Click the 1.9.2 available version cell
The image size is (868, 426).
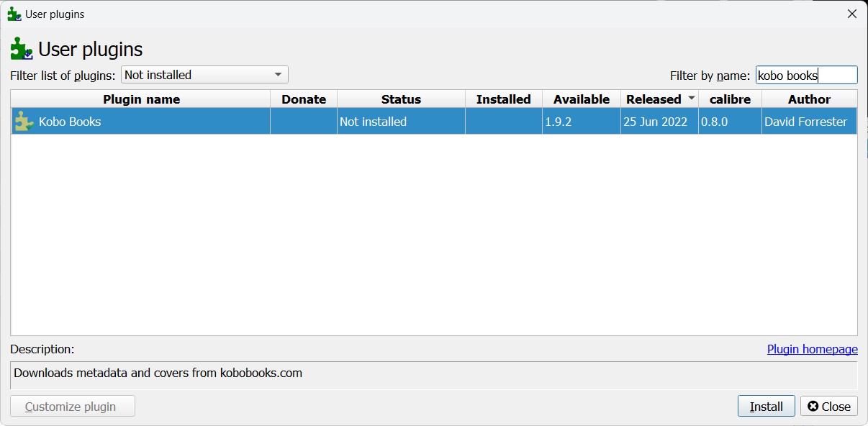click(582, 122)
